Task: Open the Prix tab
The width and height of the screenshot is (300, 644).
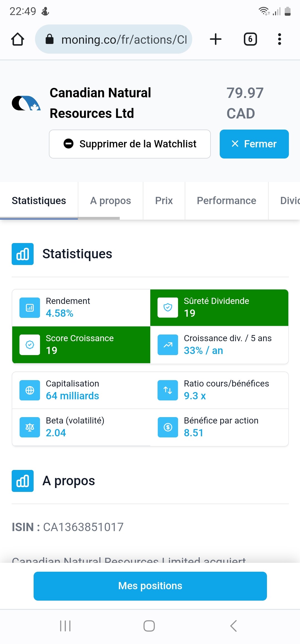Action: coord(164,201)
